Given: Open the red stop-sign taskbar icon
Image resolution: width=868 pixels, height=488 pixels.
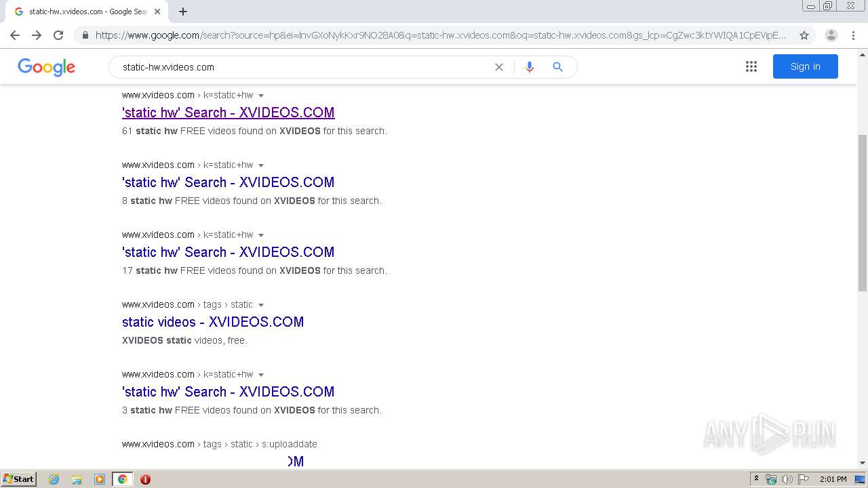Looking at the screenshot, I should pyautogui.click(x=145, y=479).
